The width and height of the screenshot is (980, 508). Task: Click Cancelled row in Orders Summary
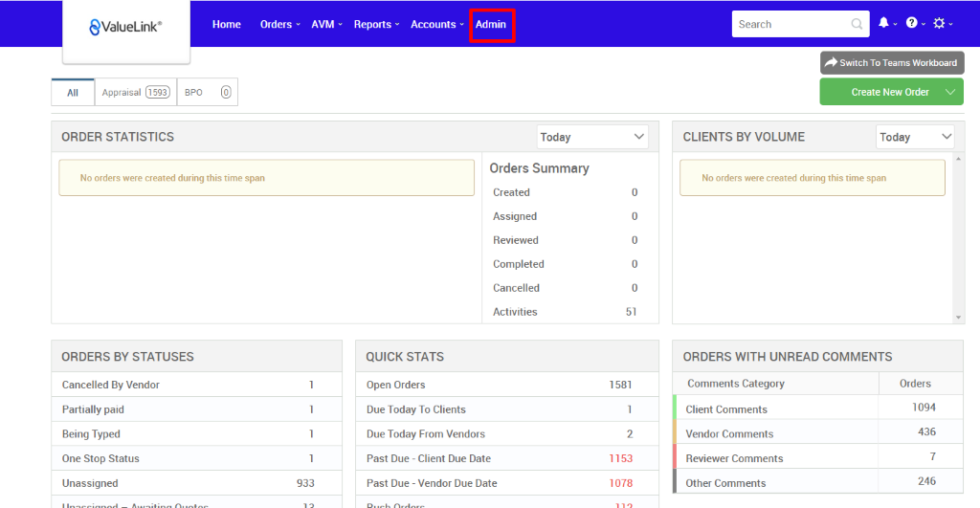tap(565, 288)
